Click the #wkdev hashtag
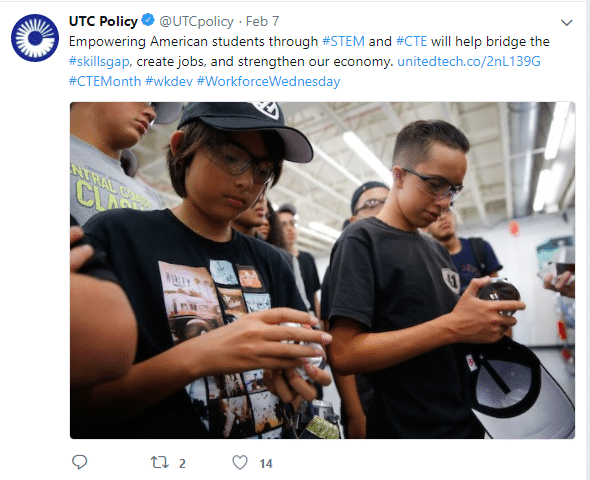This screenshot has height=480, width=590. pyautogui.click(x=169, y=81)
